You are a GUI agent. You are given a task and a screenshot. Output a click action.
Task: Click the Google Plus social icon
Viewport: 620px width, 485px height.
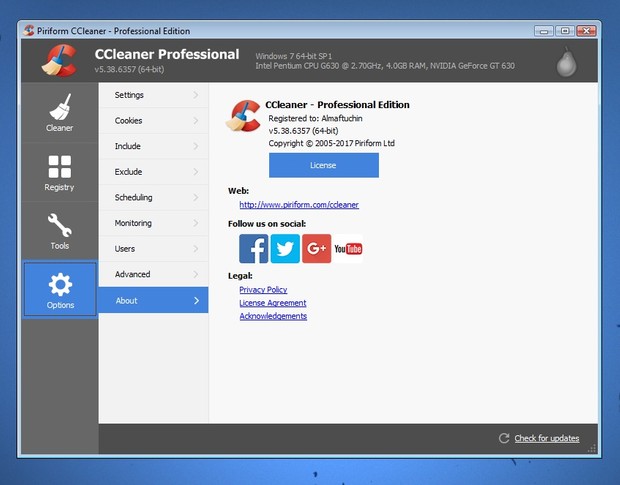[316, 249]
